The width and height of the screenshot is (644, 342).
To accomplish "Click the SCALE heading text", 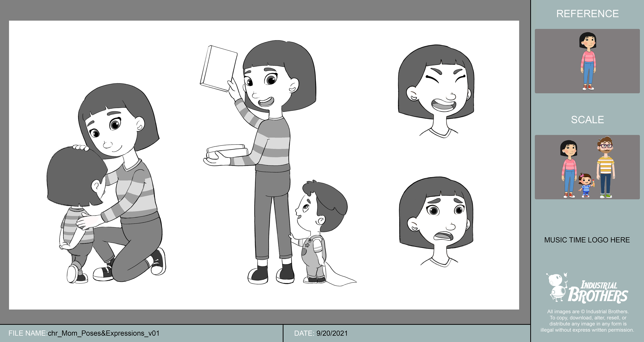I will (x=587, y=120).
